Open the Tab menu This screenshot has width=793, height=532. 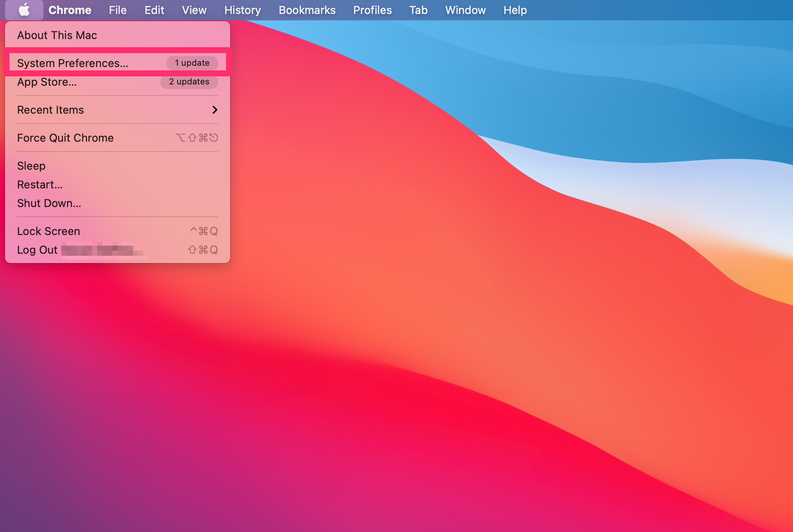[418, 10]
